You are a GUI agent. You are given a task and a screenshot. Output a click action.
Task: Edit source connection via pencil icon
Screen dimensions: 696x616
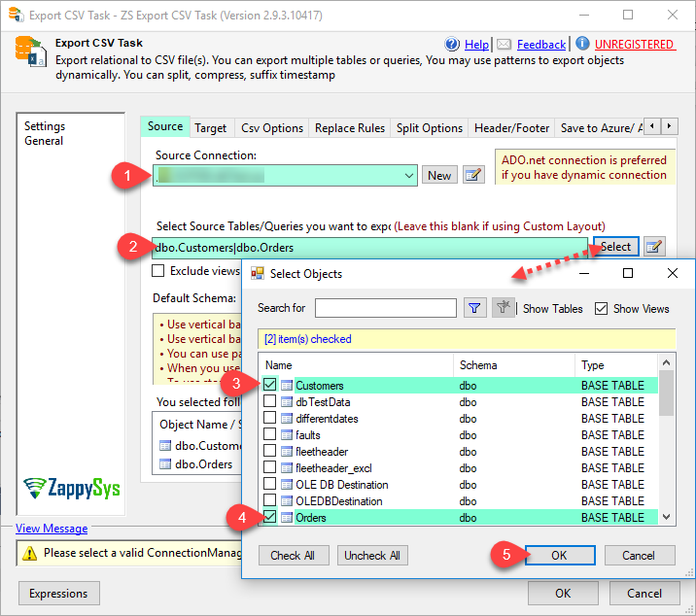(473, 175)
